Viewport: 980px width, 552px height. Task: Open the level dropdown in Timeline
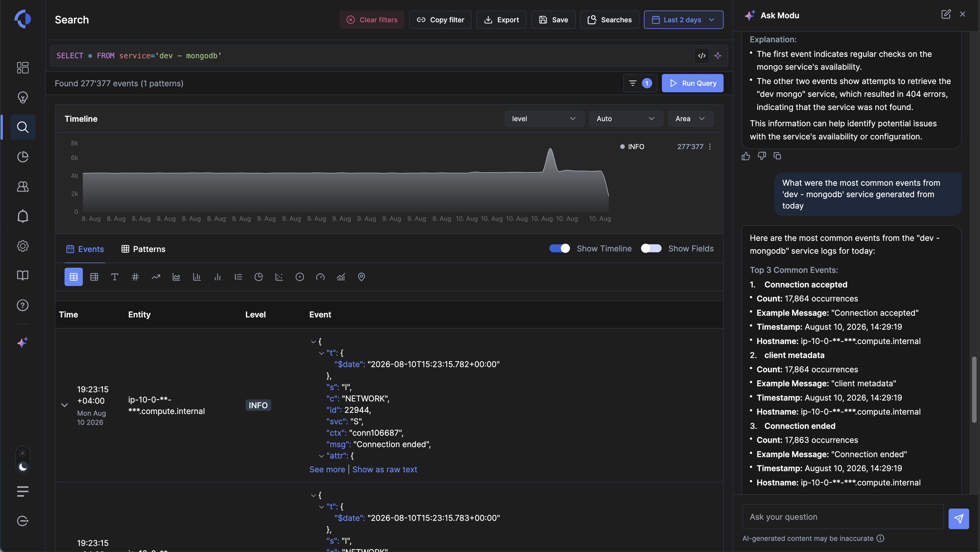pos(545,119)
